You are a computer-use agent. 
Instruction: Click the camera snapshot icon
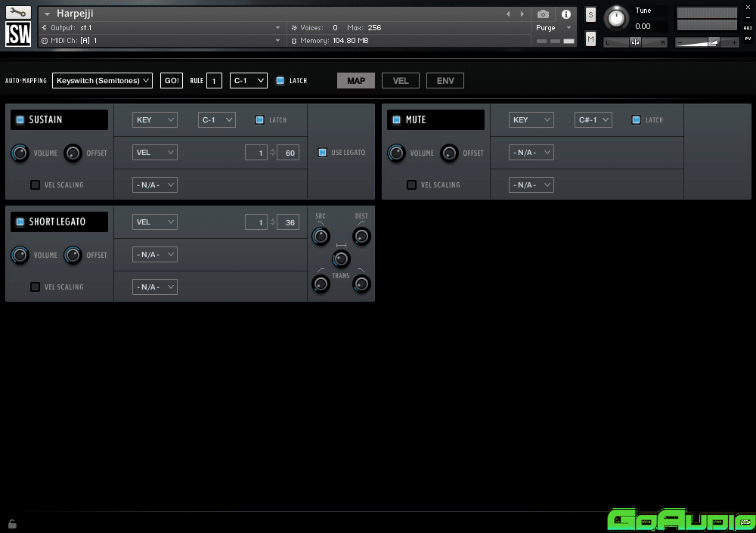(x=543, y=14)
